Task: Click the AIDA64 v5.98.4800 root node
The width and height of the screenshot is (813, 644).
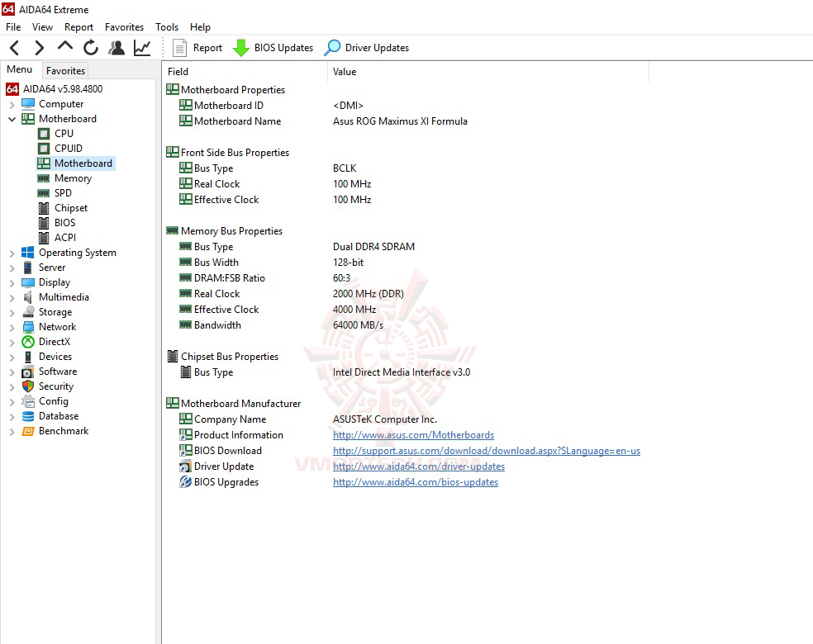Action: coord(55,89)
